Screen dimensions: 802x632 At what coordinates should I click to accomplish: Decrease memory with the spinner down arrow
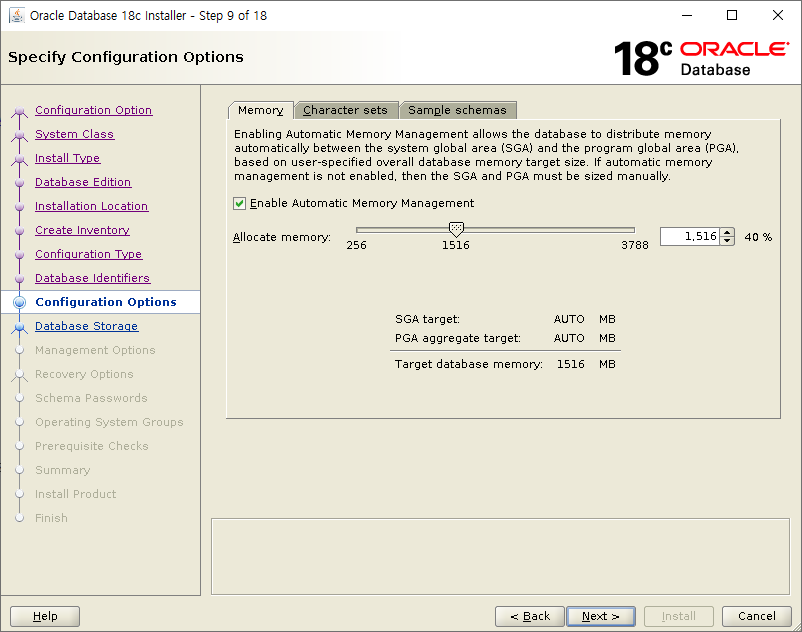tap(727, 241)
